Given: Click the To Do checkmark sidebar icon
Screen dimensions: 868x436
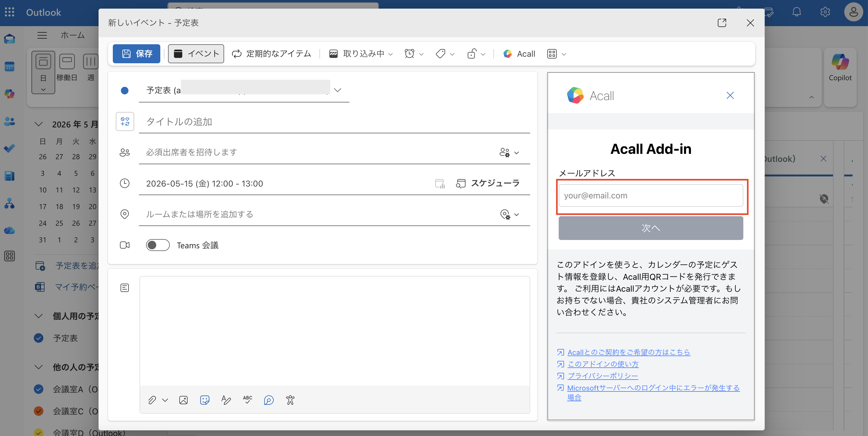Looking at the screenshot, I should pos(9,149).
